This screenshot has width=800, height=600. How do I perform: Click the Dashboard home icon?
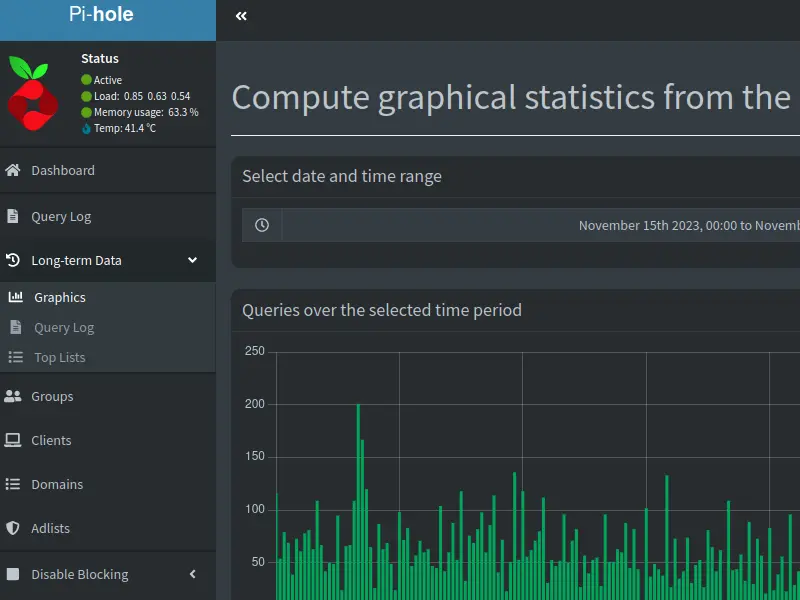click(x=13, y=170)
